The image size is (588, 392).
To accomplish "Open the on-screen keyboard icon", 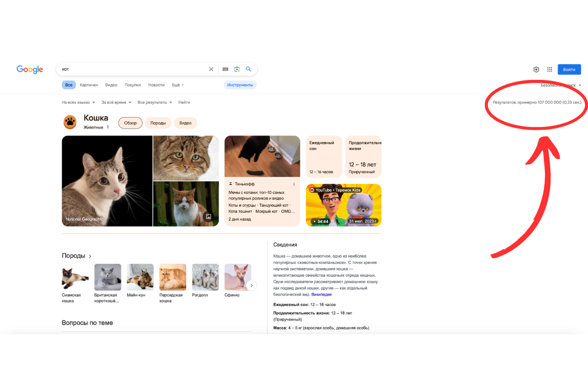I will [x=225, y=70].
